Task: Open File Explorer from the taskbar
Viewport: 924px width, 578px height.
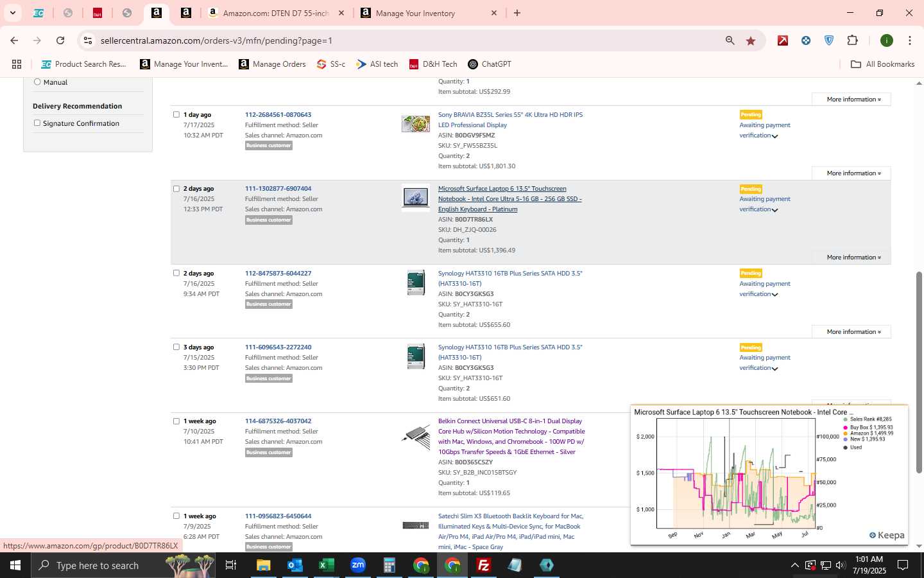Action: [x=263, y=565]
